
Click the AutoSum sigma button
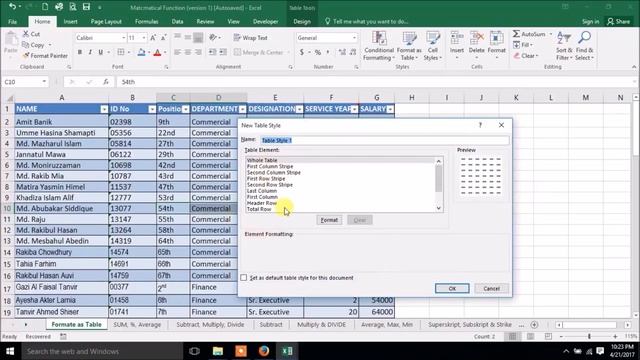point(529,34)
